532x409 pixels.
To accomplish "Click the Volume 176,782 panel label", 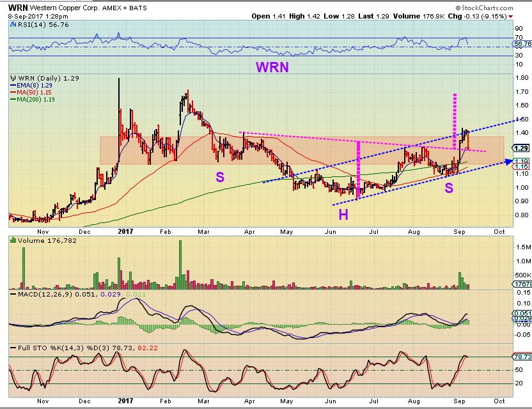I will click(x=47, y=241).
